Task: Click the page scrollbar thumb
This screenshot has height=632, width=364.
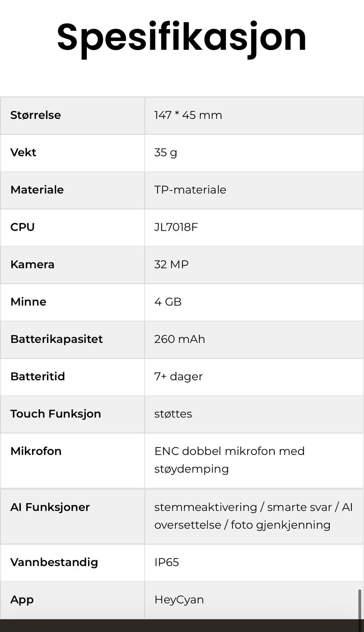Action: point(360,604)
